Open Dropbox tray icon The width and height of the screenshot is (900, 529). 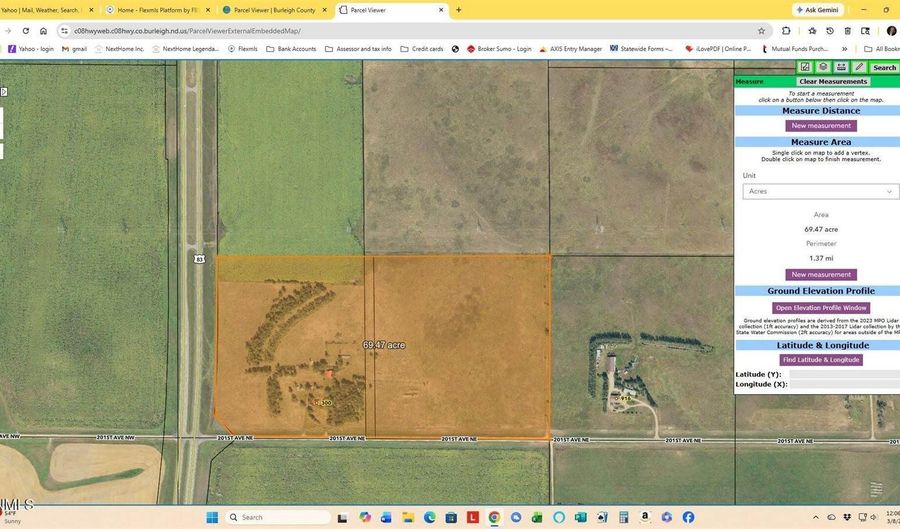(x=847, y=518)
